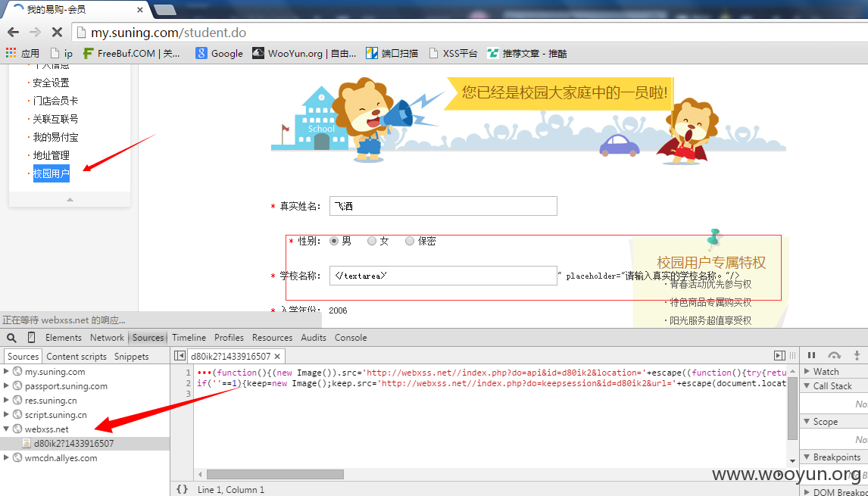
Task: Select 校园用户 in the sidebar
Action: pos(51,173)
